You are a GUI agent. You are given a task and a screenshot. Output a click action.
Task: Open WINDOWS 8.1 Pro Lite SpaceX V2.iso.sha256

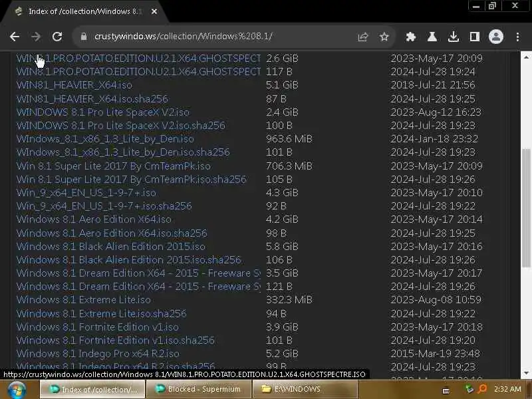point(121,126)
